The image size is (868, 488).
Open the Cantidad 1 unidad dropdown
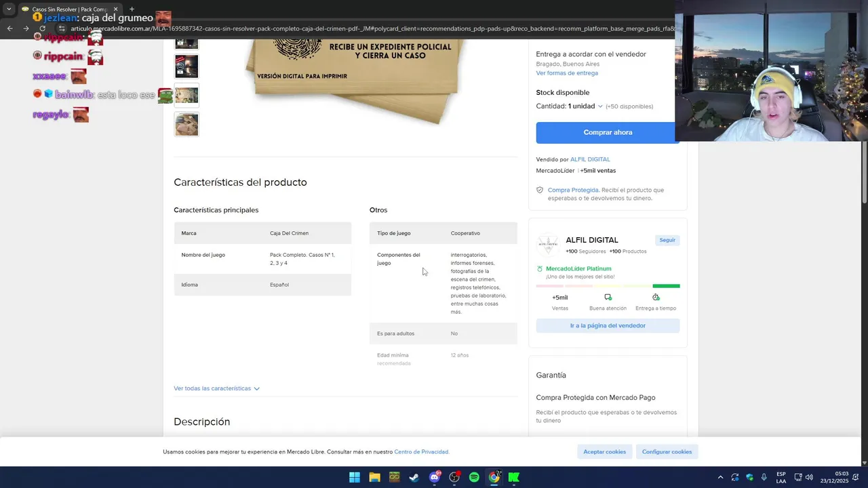tap(585, 106)
